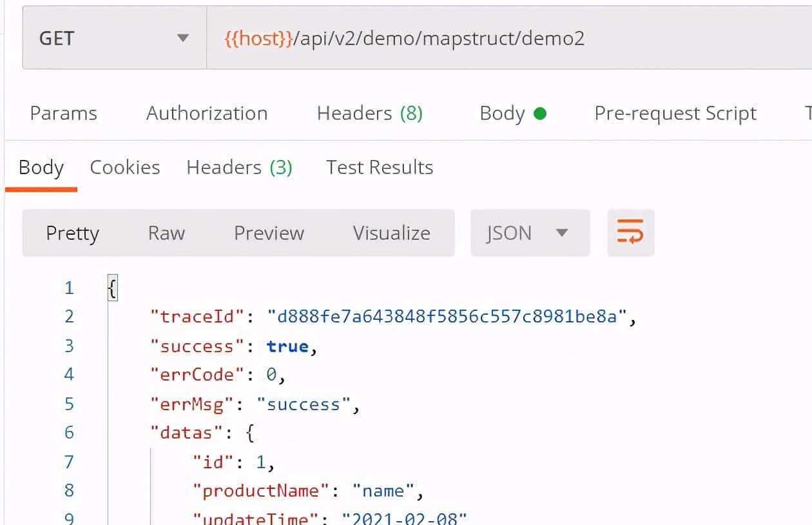Open the JSON response format dropdown
Image resolution: width=812 pixels, height=525 pixels.
[x=528, y=233]
